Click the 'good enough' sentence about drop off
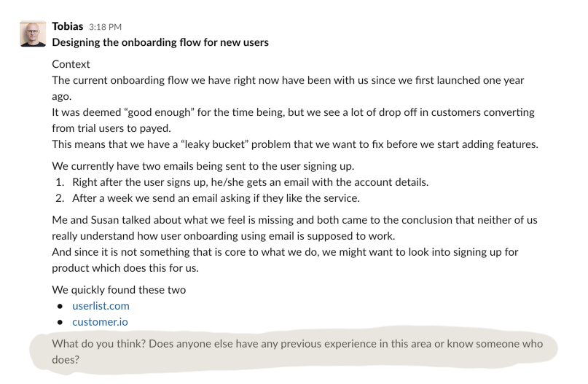 (x=293, y=120)
